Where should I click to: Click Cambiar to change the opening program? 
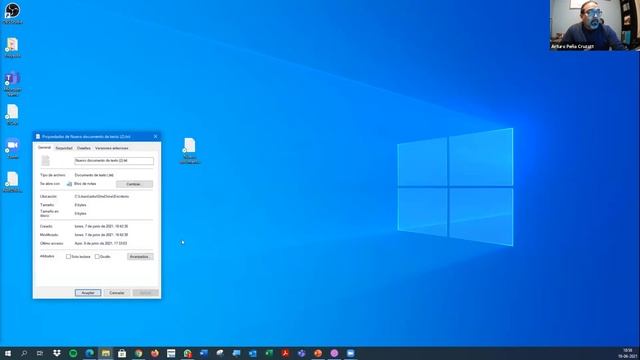pyautogui.click(x=134, y=184)
